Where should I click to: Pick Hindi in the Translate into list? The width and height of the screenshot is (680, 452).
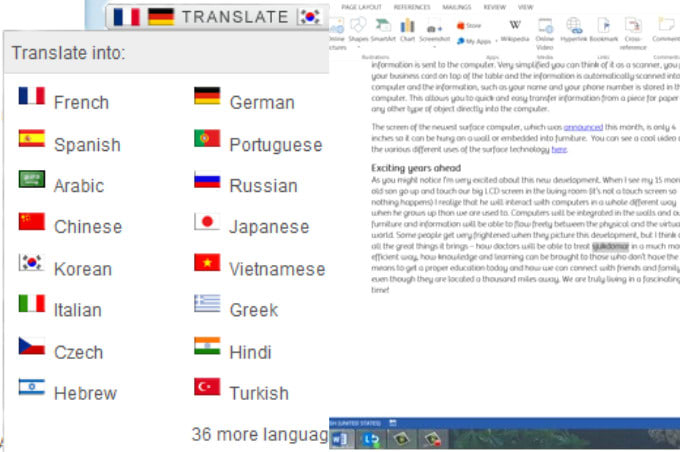tap(249, 351)
